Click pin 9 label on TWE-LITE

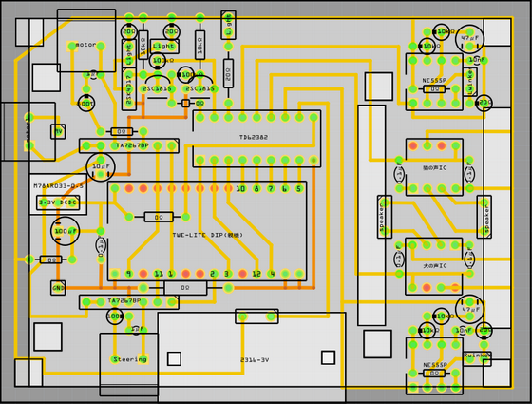pos(128,274)
